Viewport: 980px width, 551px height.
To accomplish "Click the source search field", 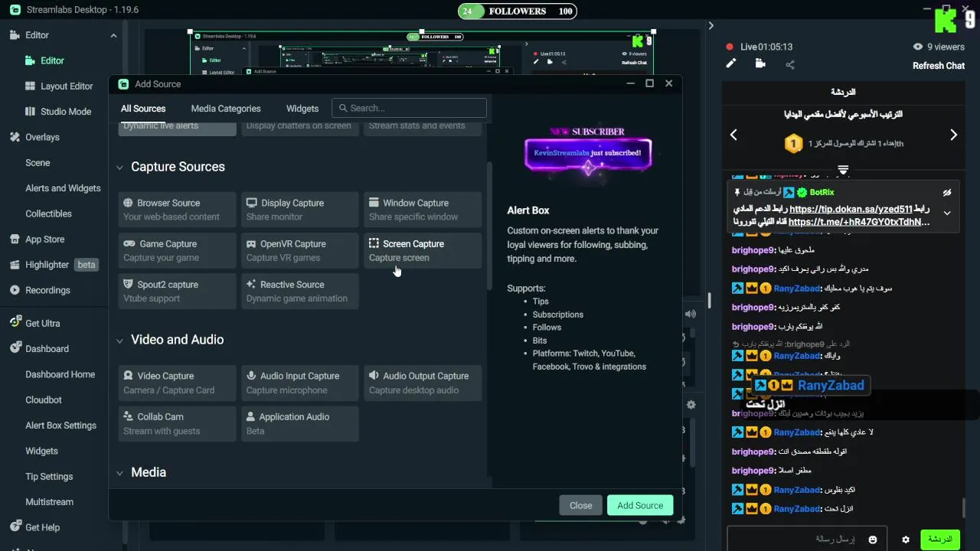I will coord(409,108).
